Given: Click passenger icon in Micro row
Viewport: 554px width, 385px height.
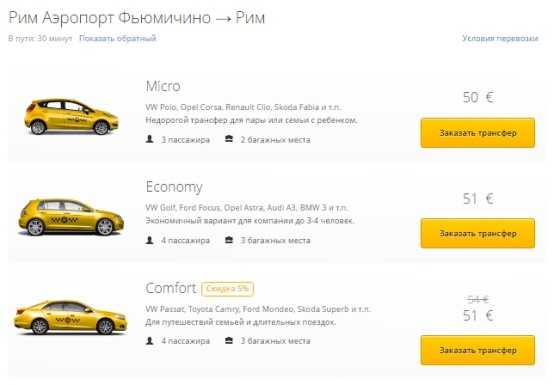Looking at the screenshot, I should point(149,139).
